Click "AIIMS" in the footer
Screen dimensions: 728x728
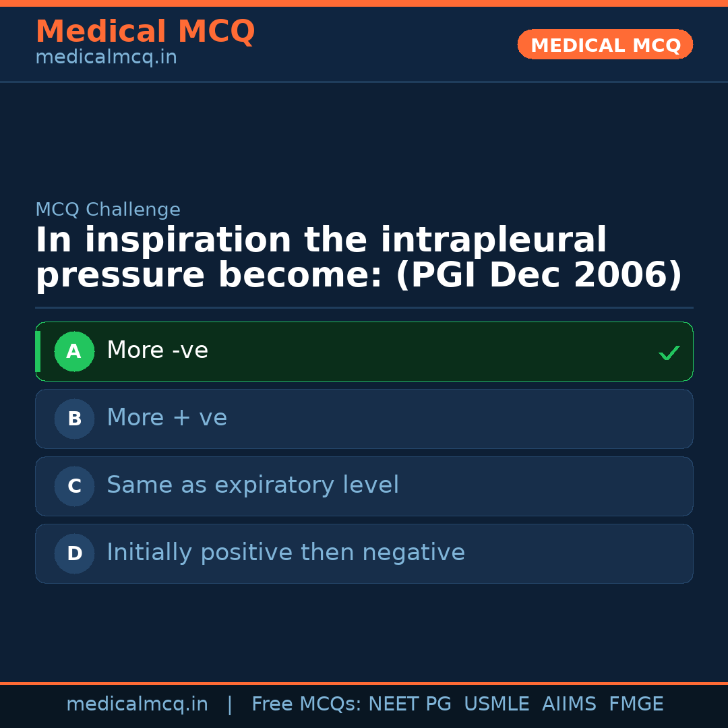click(569, 704)
